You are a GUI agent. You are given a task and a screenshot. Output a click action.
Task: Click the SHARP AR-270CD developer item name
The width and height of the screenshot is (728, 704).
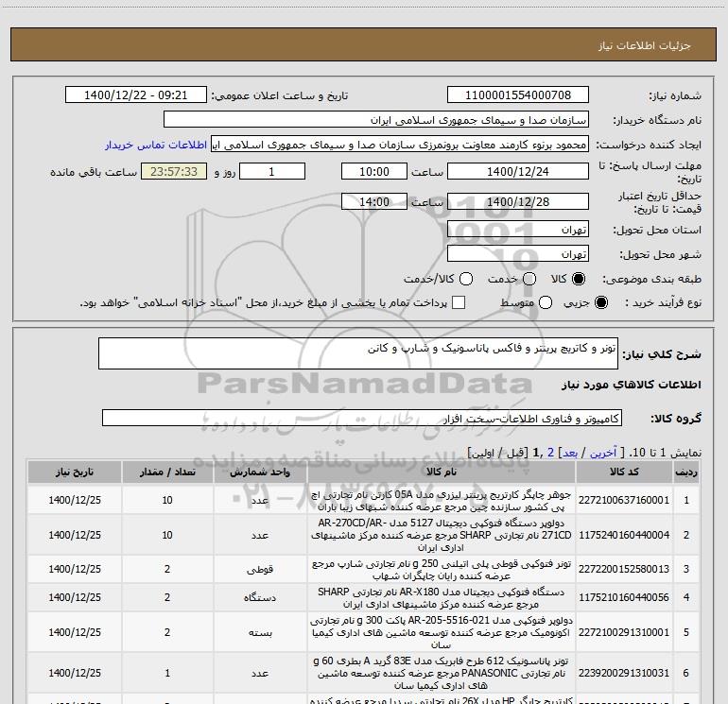(442, 535)
